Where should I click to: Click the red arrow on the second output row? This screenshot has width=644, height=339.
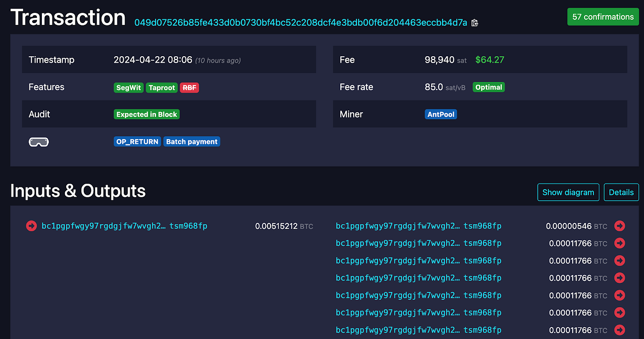(620, 243)
